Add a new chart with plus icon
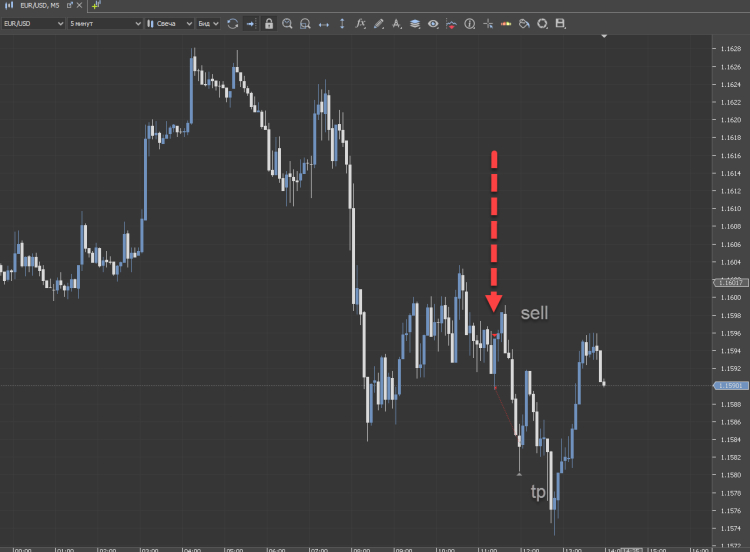Image resolution: width=750 pixels, height=552 pixels. [x=96, y=5]
